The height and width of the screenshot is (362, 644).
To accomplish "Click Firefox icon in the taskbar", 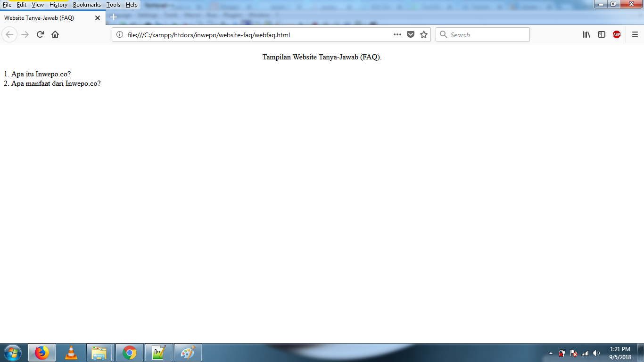I will click(x=42, y=353).
